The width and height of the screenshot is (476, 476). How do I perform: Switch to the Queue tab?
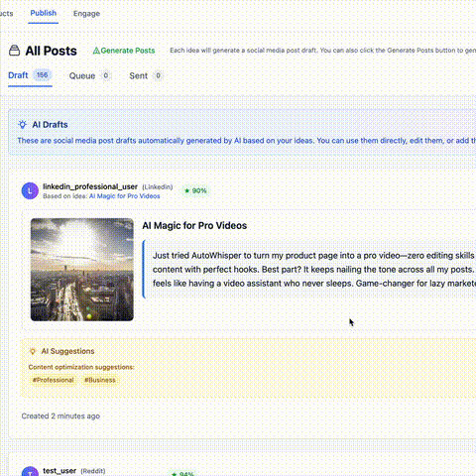tap(88, 75)
